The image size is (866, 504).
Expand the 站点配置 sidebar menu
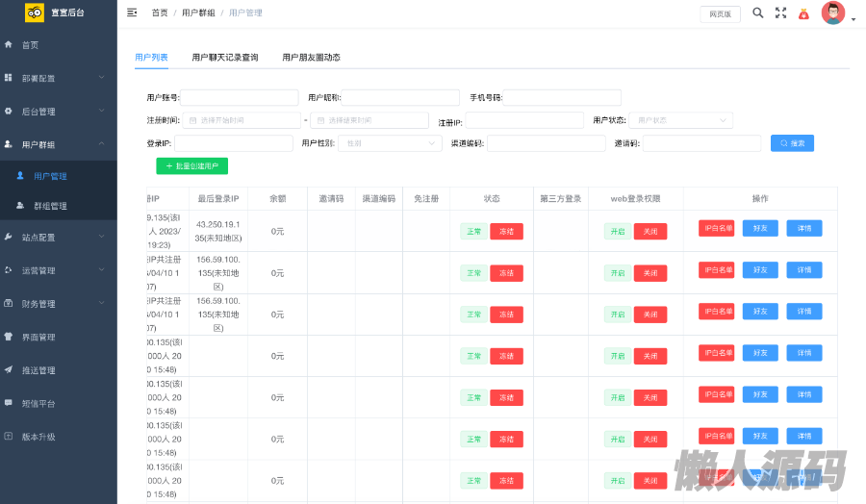click(x=102, y=237)
